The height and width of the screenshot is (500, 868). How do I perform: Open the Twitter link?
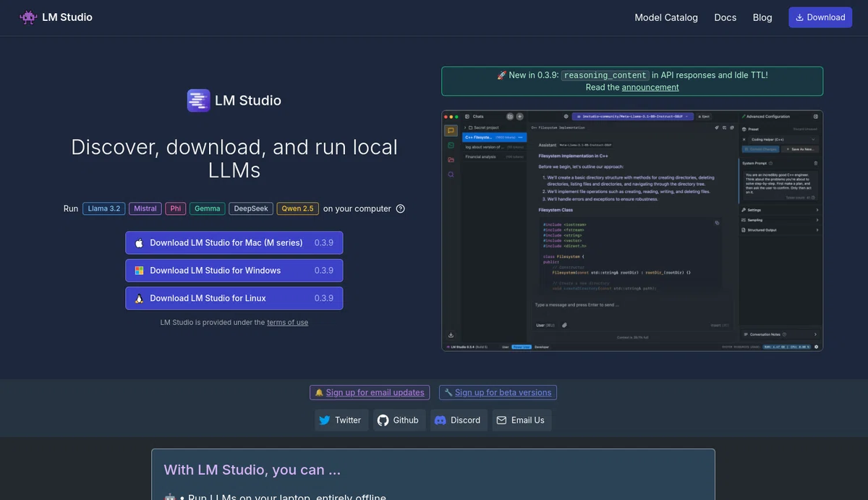(341, 420)
